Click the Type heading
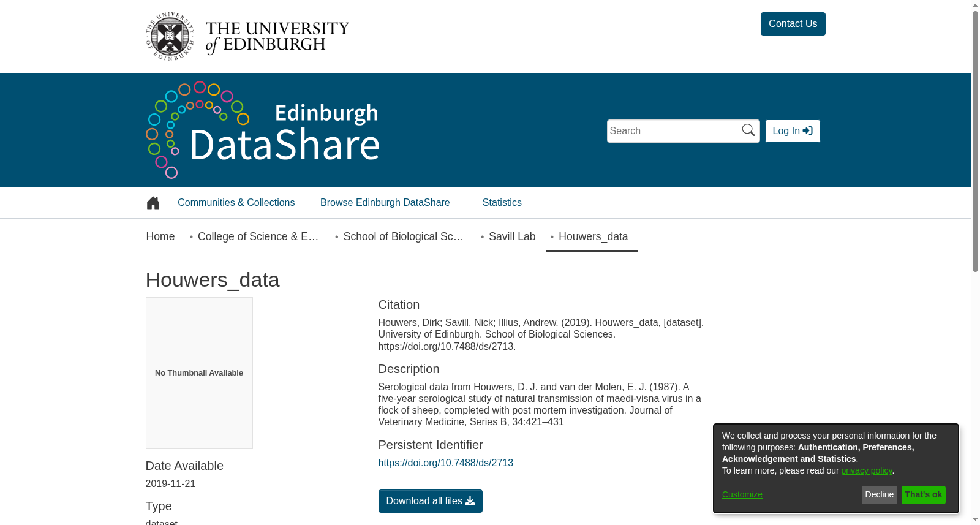Image resolution: width=980 pixels, height=525 pixels. [159, 507]
